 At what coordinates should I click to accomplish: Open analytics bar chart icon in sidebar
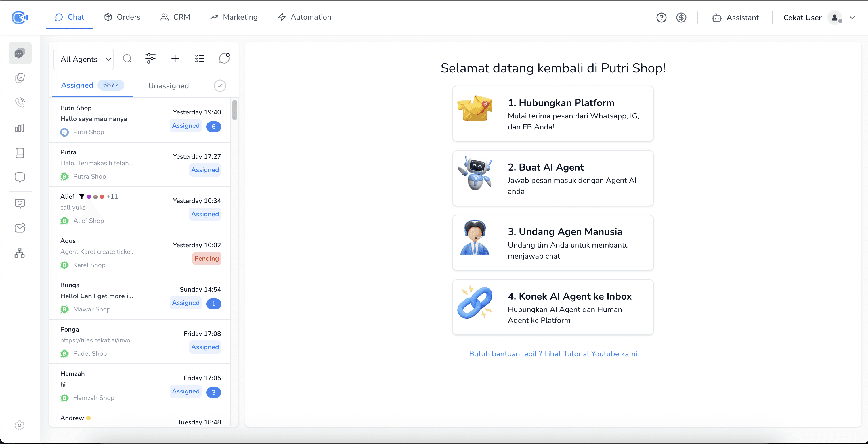[20, 128]
